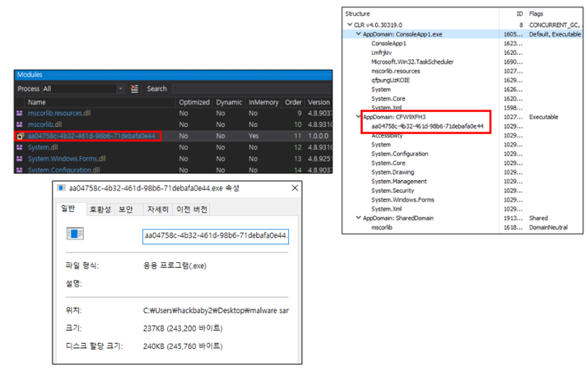Image resolution: width=588 pixels, height=368 pixels.
Task: Select System.dll in Modules list
Action: (x=173, y=148)
